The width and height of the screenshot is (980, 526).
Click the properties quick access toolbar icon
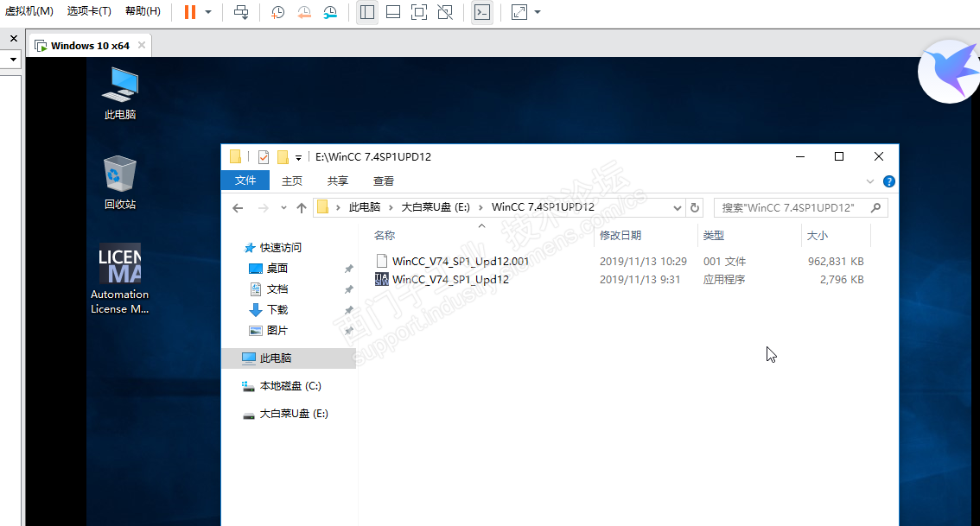264,157
